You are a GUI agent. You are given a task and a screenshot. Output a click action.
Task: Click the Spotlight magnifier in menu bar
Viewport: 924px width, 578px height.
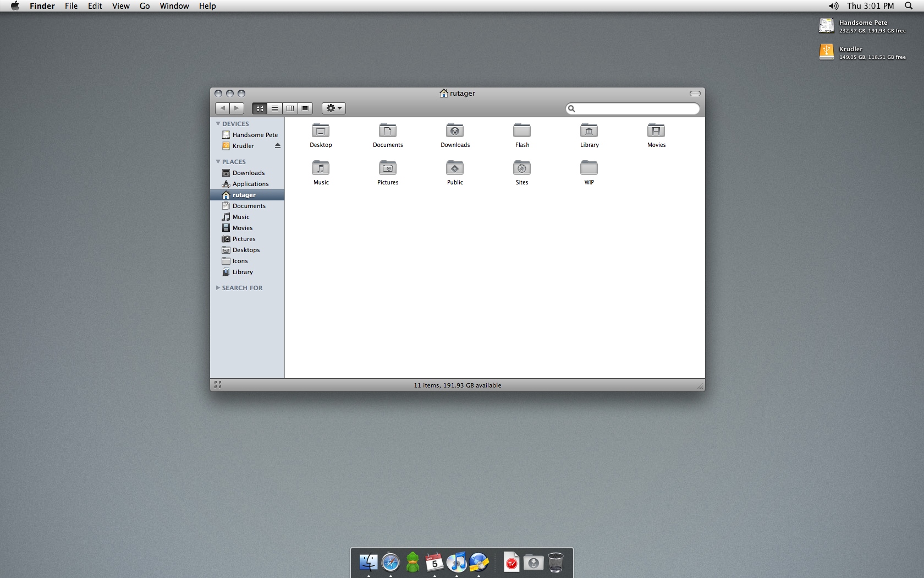909,6
